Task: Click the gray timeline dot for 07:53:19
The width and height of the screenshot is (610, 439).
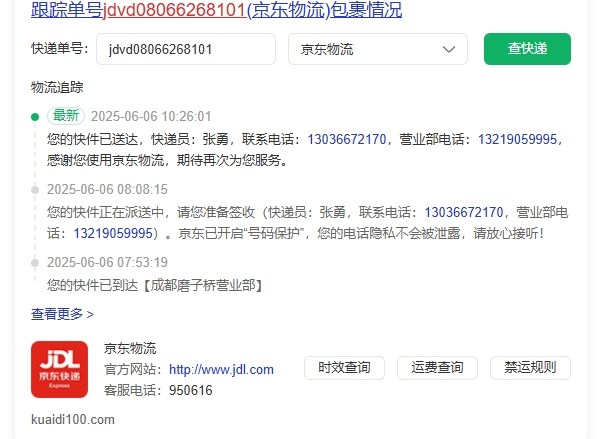Action: coord(35,263)
